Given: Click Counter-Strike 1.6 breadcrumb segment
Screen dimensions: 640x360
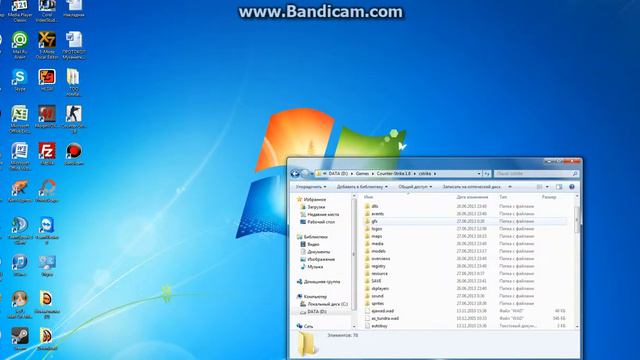Looking at the screenshot, I should tap(393, 173).
